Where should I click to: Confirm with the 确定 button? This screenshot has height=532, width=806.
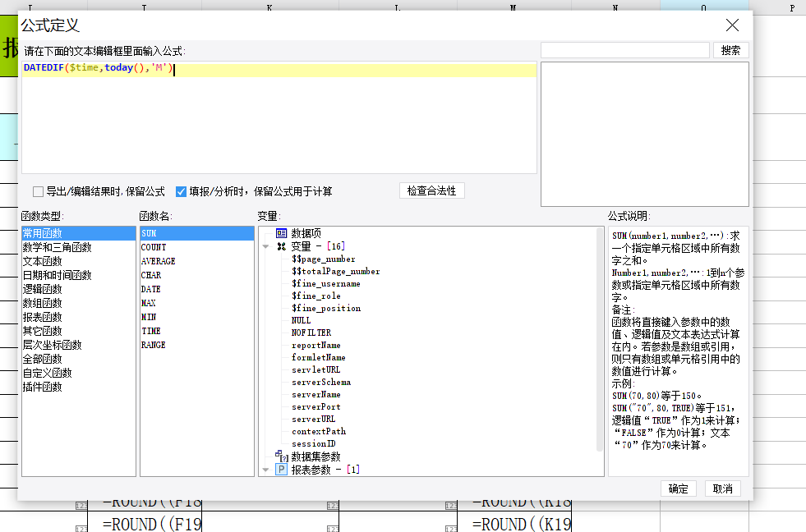click(x=678, y=488)
